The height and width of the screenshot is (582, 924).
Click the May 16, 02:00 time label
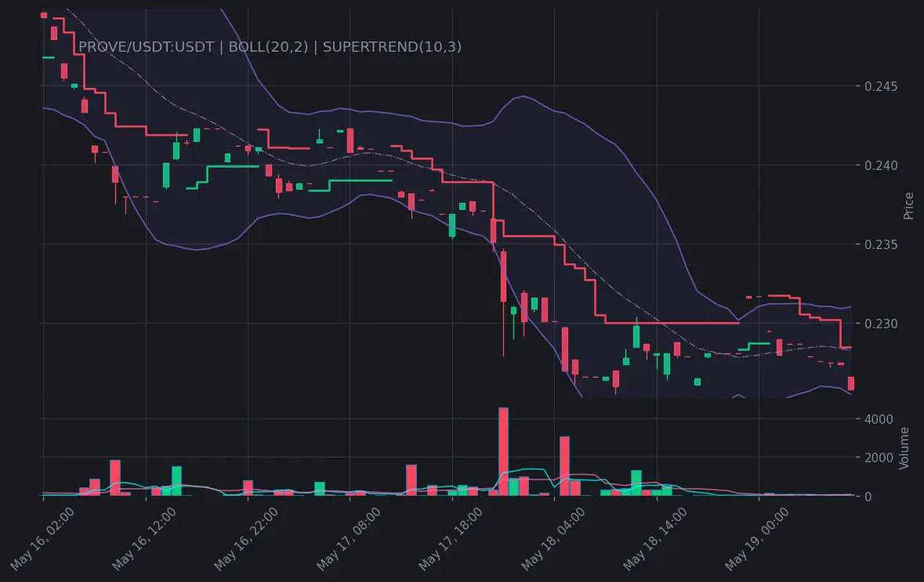coord(42,538)
